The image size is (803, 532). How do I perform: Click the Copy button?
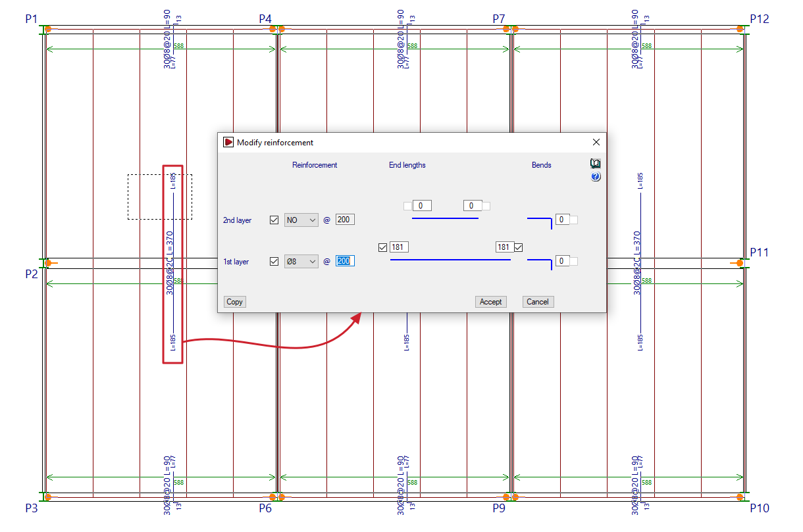tap(234, 302)
